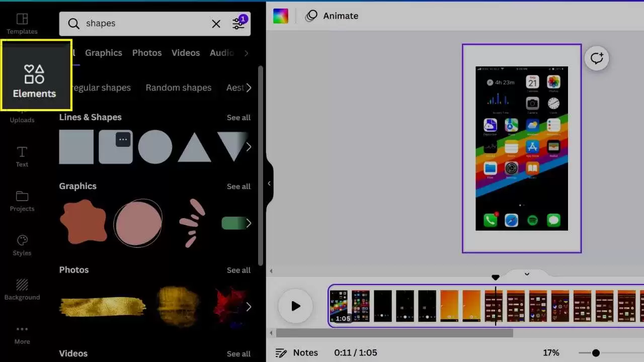Show more Graphics with arrow
Image resolution: width=644 pixels, height=362 pixels.
pyautogui.click(x=249, y=223)
